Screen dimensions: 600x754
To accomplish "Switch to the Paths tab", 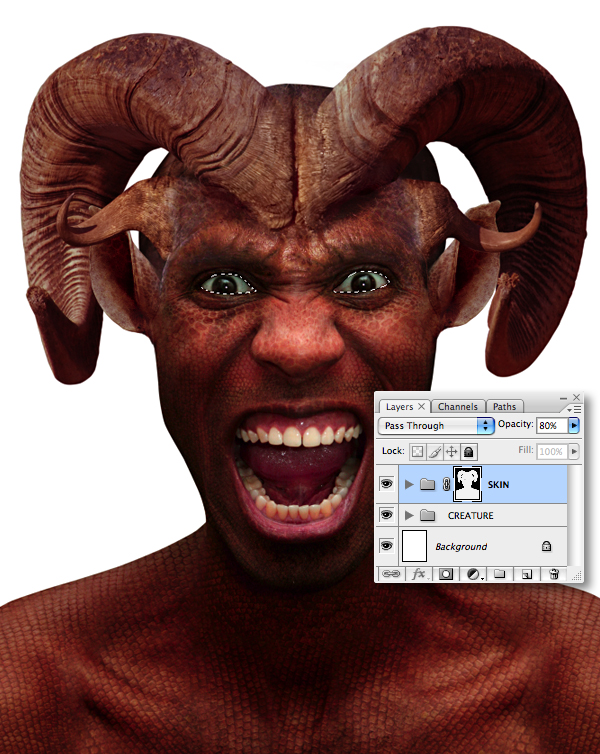I will click(x=504, y=407).
